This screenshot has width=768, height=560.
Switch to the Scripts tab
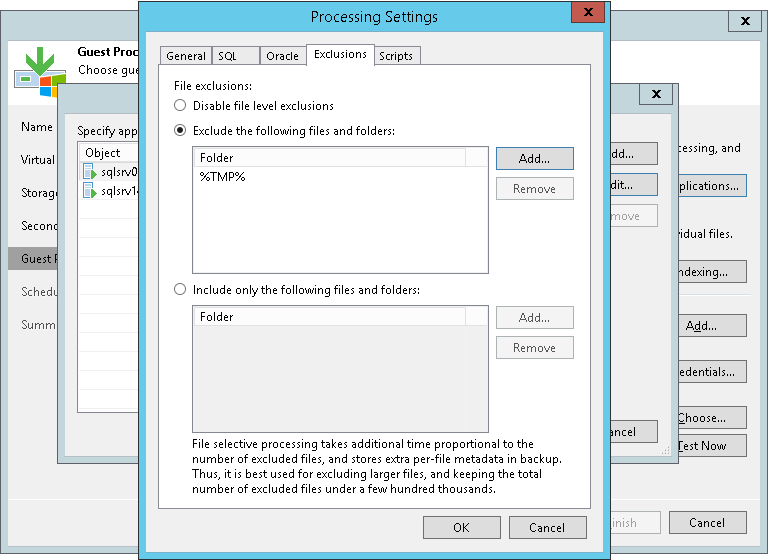396,56
